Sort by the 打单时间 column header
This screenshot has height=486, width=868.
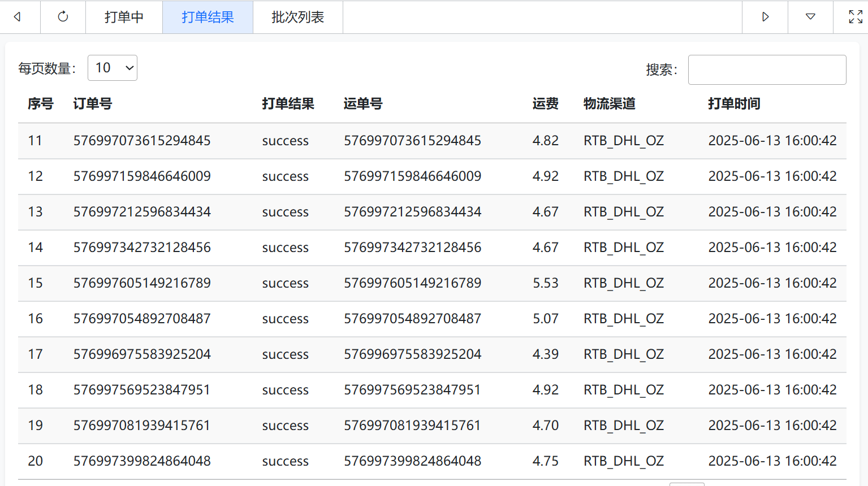click(x=734, y=104)
